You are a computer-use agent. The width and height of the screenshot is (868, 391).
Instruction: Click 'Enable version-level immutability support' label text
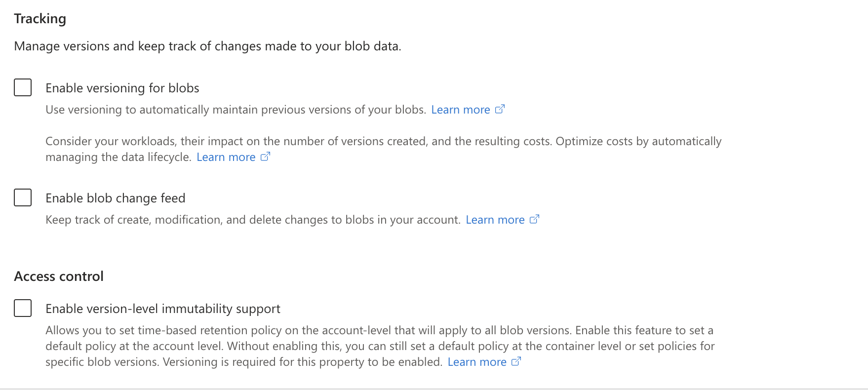[x=163, y=309]
